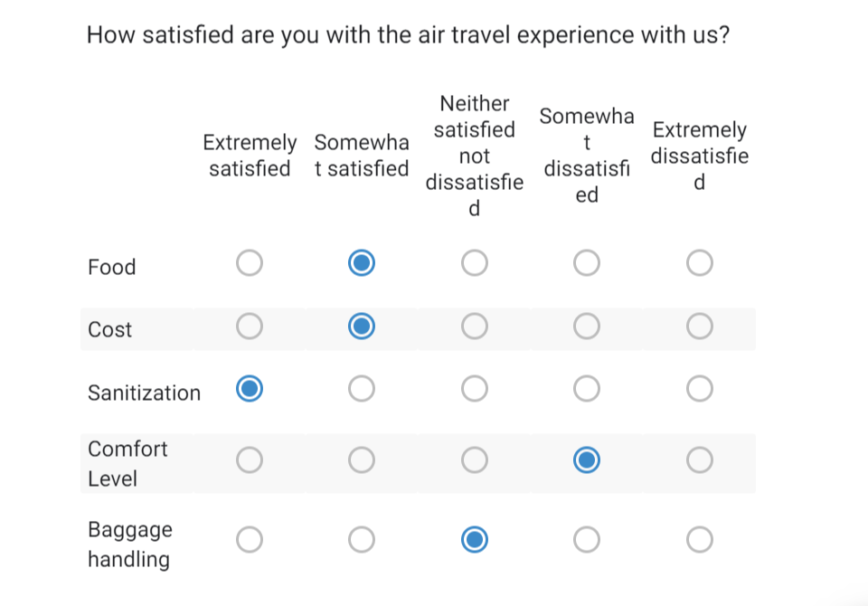Choose Neither satisfied nor dissatisfied for Food
The image size is (868, 606).
pyautogui.click(x=474, y=263)
